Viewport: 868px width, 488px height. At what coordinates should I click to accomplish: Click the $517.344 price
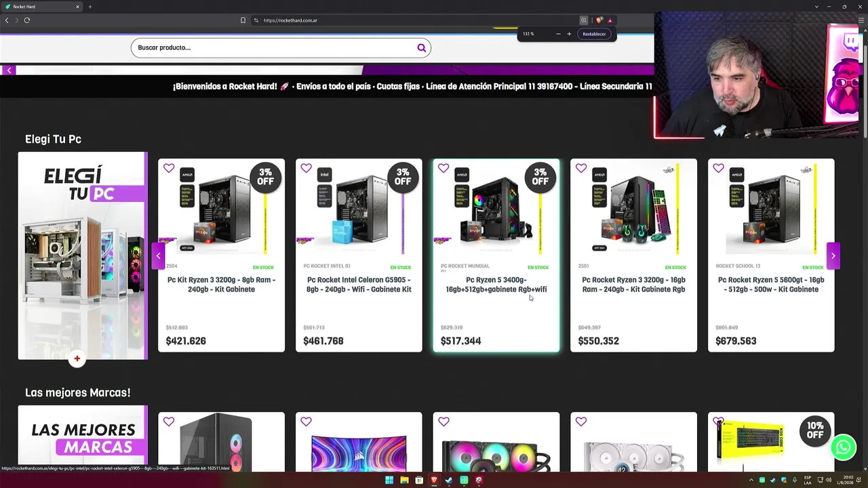(461, 341)
